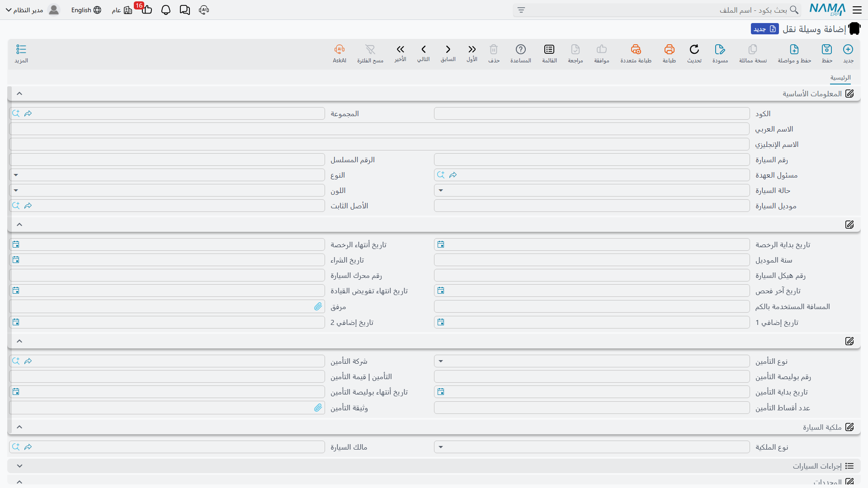Open linked record arrow in الأصل الثابت field
Screen dimensions: 868x488
(28, 206)
